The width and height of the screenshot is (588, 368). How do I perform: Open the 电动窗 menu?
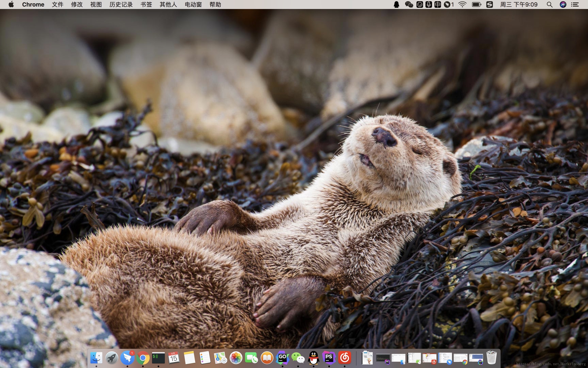(x=193, y=4)
